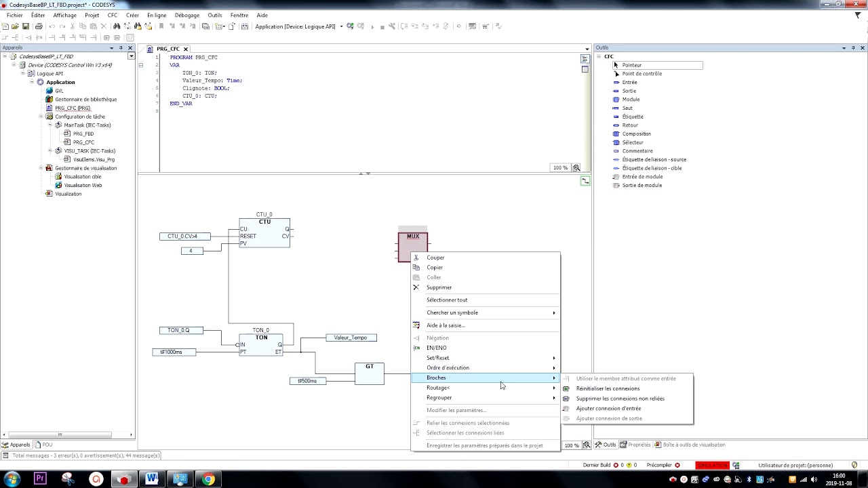The width and height of the screenshot is (868, 488).
Task: Click the t#1000ms input box
Action: (174, 352)
